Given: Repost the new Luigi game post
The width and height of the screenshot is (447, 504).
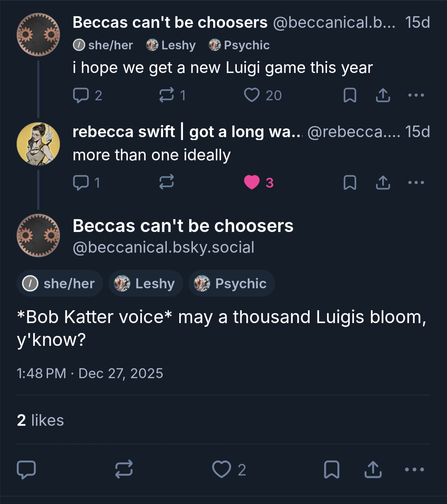Looking at the screenshot, I should [167, 95].
